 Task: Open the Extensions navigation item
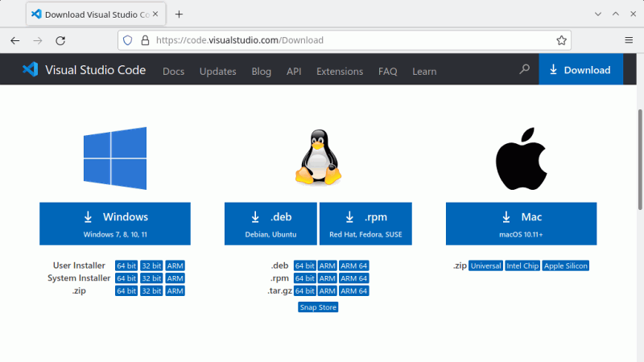339,72
